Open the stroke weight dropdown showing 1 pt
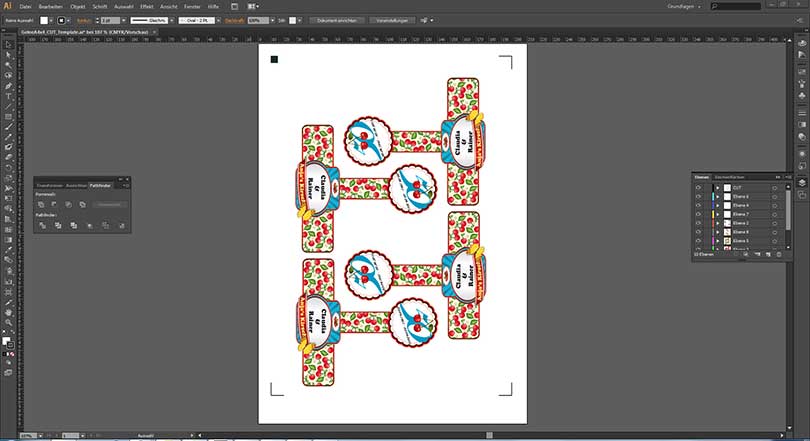Screen dimensions: 810x441 point(109,19)
